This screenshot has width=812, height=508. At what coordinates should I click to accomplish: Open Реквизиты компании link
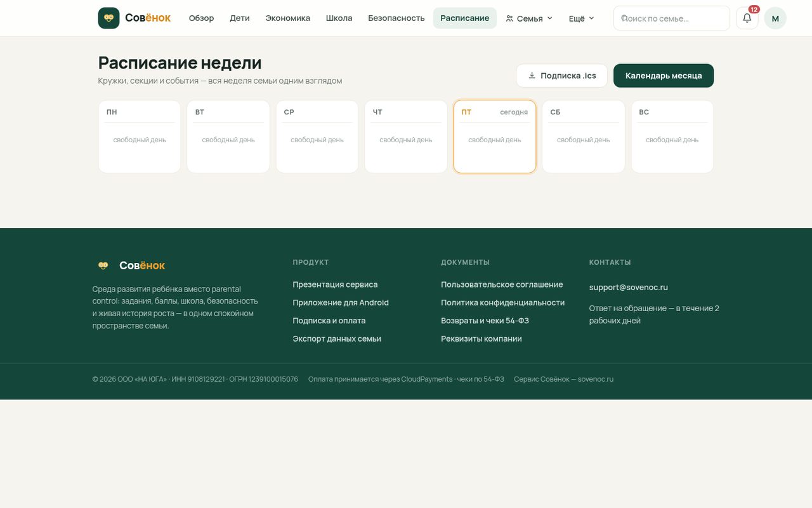tap(481, 339)
